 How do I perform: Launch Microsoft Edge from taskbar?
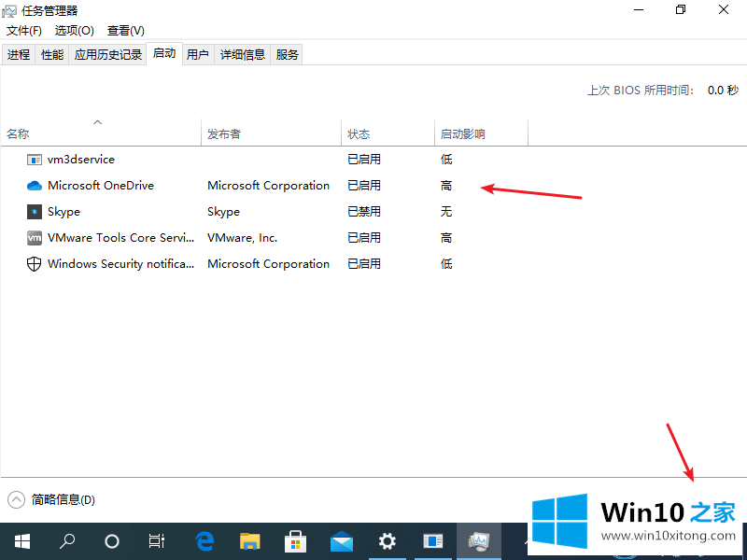point(204,541)
